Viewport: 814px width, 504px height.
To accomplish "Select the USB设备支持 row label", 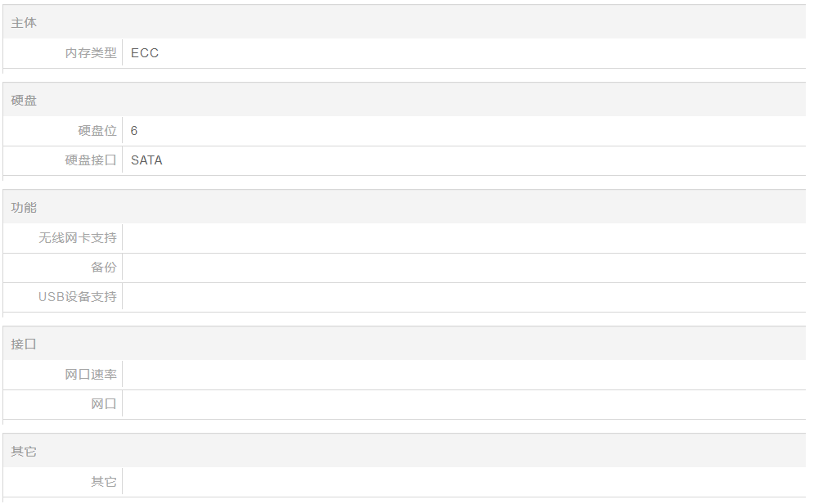I will pyautogui.click(x=78, y=297).
